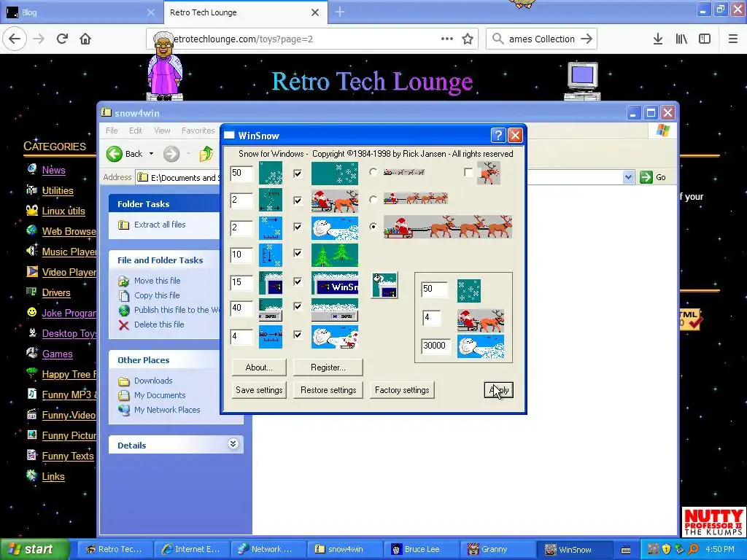Click the paint bucket window snow icon

tap(384, 285)
